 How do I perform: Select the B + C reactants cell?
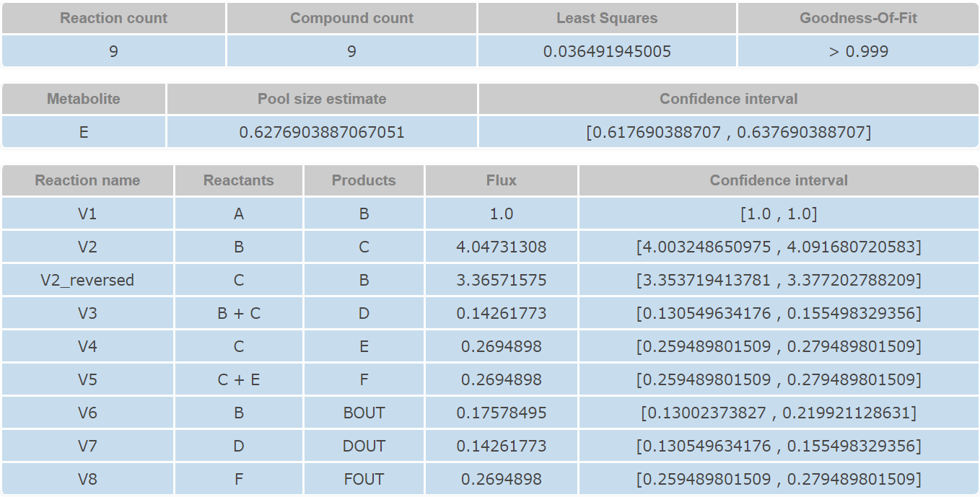click(x=239, y=313)
